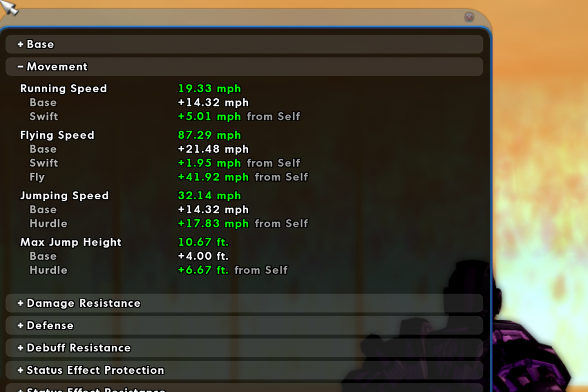
Task: Click the Max Jump Height label
Action: pos(71,242)
